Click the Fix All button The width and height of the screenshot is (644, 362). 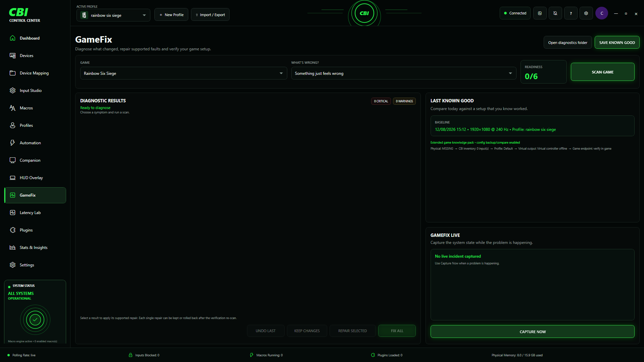tap(397, 331)
